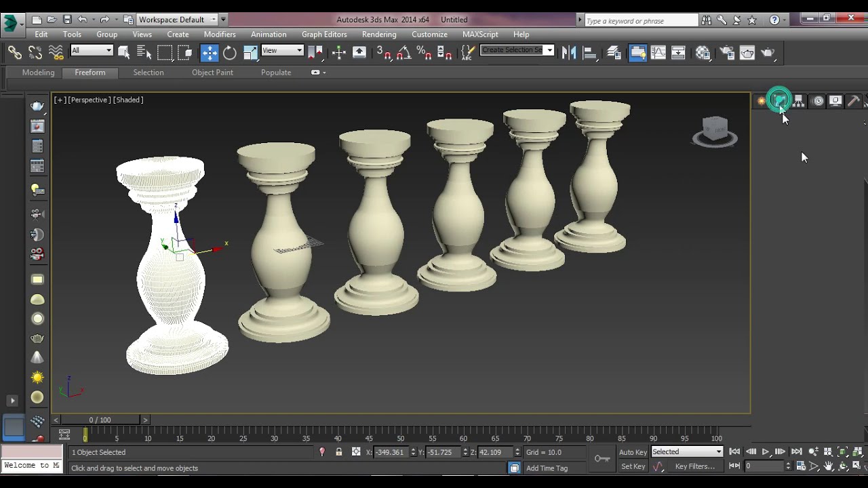The width and height of the screenshot is (868, 488).
Task: Pick the Select and Link chain icon
Action: [x=15, y=52]
